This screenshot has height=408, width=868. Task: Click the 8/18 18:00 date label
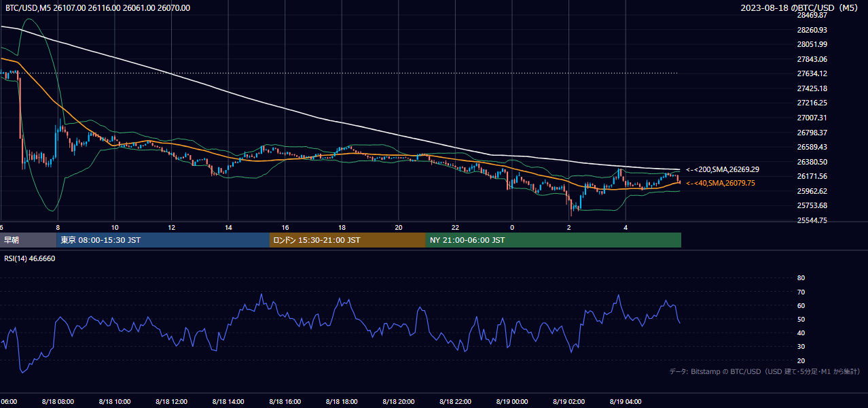[x=342, y=402]
